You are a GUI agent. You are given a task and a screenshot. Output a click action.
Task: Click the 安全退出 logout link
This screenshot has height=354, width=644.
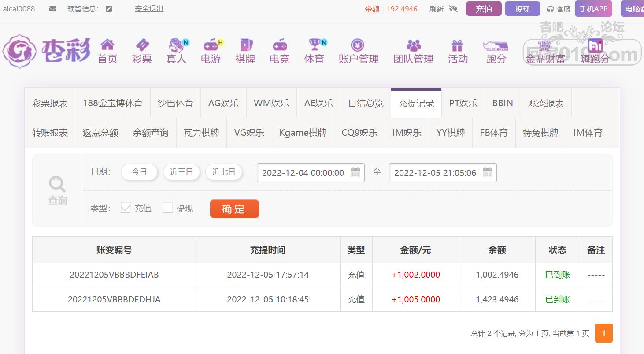[149, 9]
